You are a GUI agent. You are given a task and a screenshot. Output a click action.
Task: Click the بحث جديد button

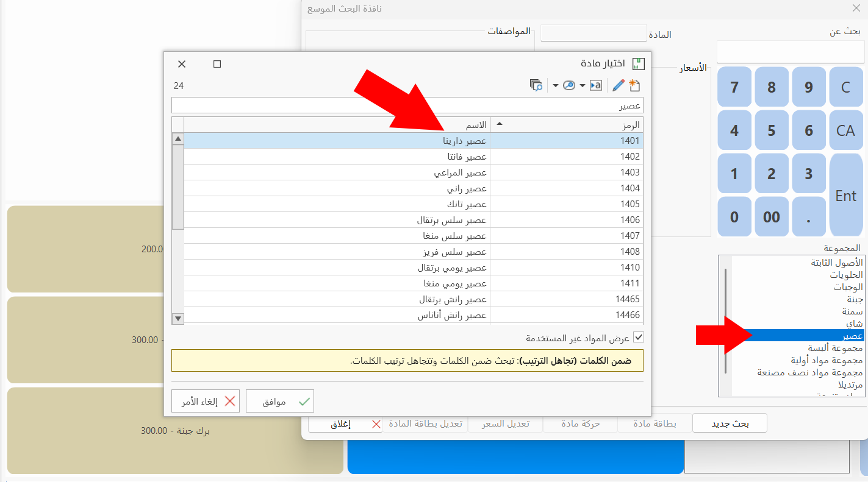pyautogui.click(x=730, y=422)
